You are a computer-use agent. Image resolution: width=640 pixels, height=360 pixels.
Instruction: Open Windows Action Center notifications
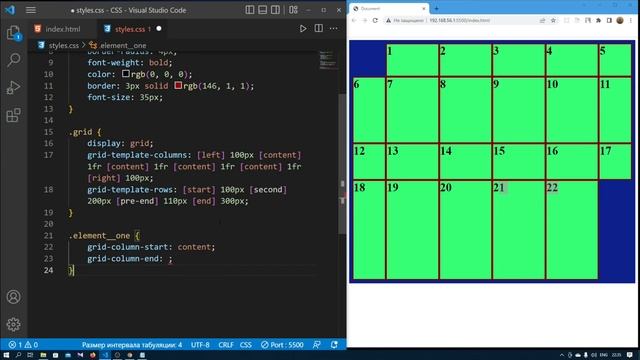point(630,355)
